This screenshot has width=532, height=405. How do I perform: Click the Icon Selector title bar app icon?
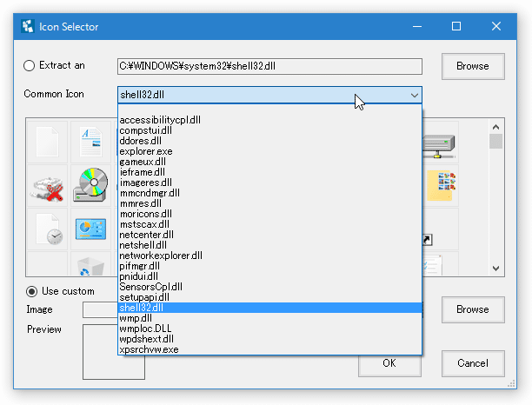tap(28, 26)
